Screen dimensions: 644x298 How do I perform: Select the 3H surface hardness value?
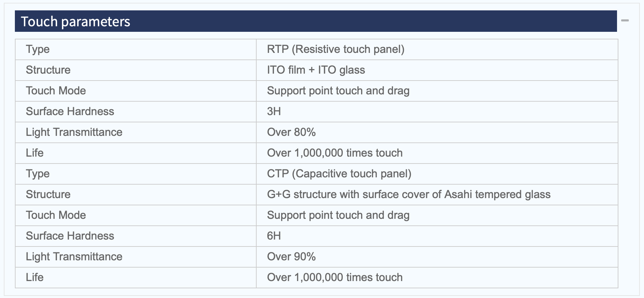click(x=274, y=111)
